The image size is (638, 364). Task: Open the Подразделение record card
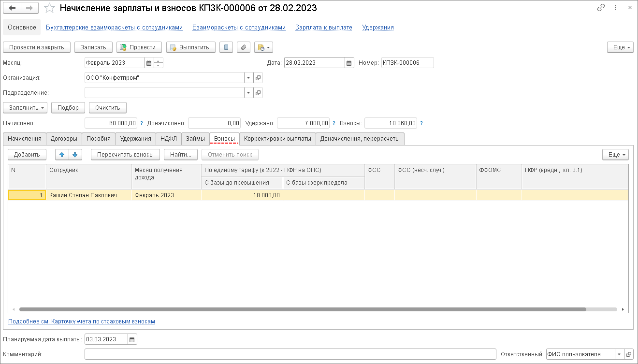(258, 93)
